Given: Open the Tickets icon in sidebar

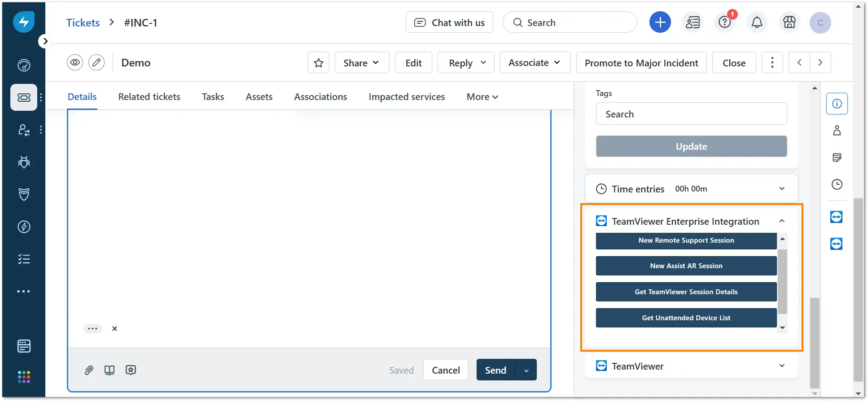Looking at the screenshot, I should pyautogui.click(x=24, y=97).
